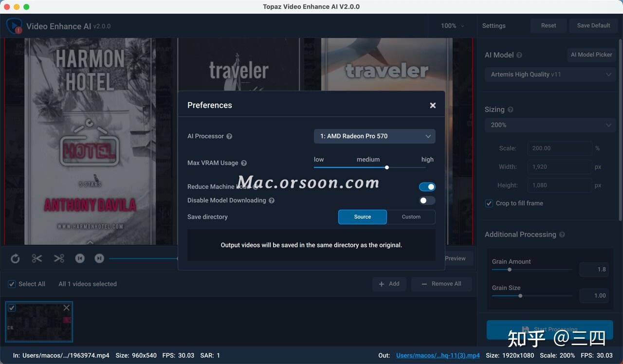Click the up chevron below the preview
The width and height of the screenshot is (623, 364).
point(90,242)
